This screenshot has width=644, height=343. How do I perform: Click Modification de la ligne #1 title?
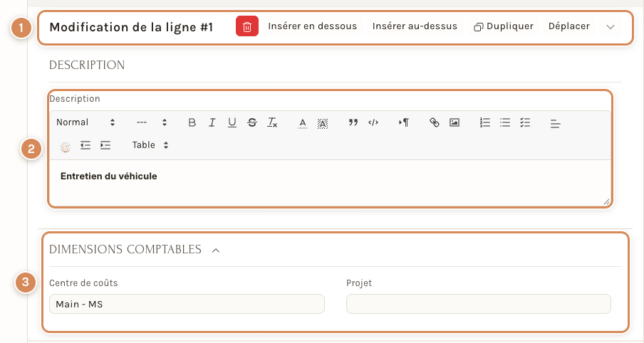[x=131, y=27]
